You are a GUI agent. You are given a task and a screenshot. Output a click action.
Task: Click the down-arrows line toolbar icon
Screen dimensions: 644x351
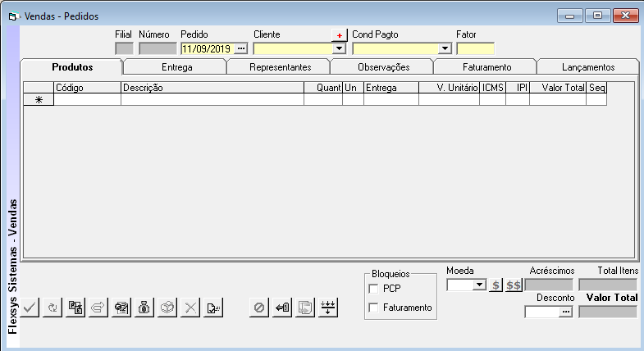pos(328,308)
